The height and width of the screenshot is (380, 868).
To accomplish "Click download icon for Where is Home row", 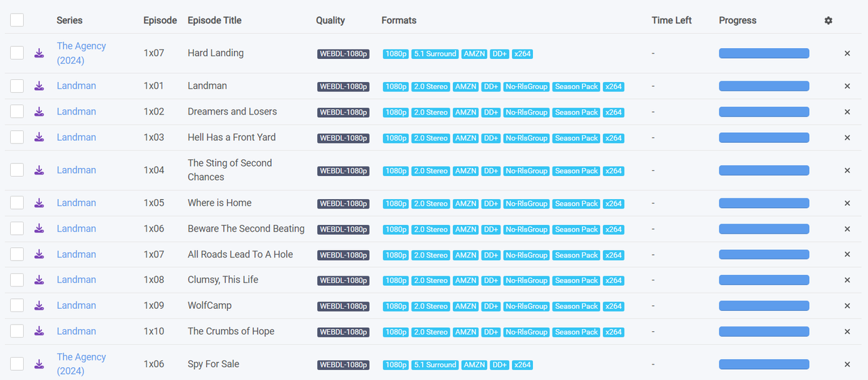I will tap(39, 203).
